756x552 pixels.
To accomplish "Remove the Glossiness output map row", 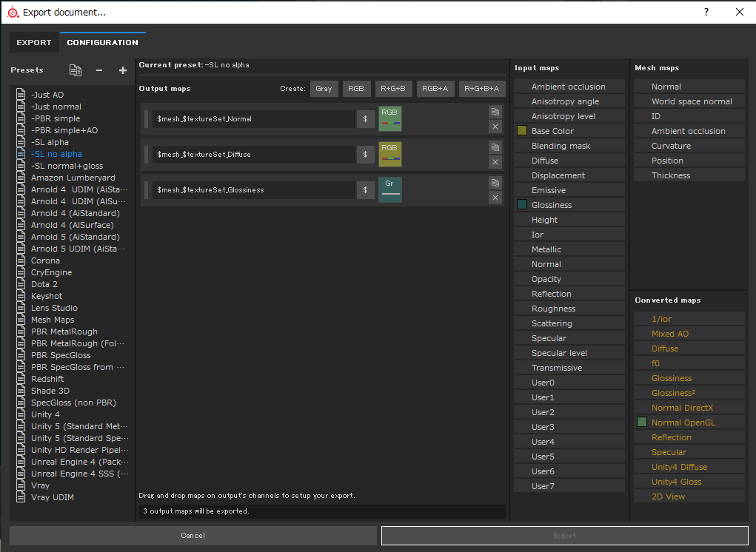I will point(495,198).
